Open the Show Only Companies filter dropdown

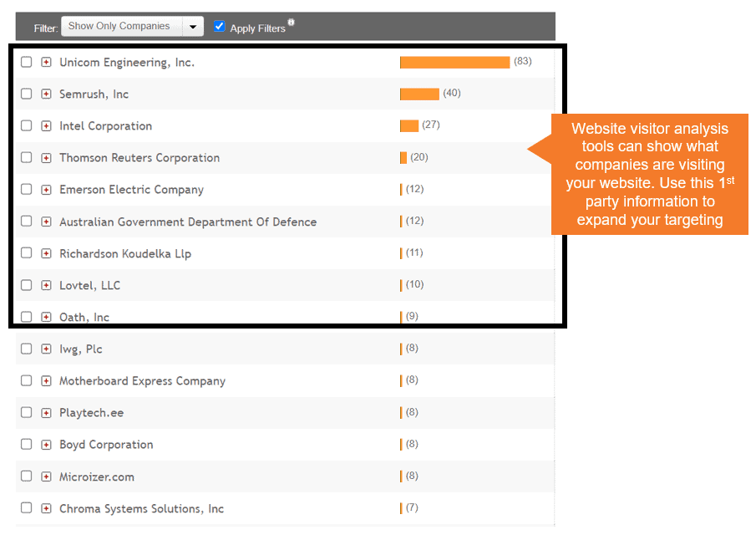tap(193, 27)
